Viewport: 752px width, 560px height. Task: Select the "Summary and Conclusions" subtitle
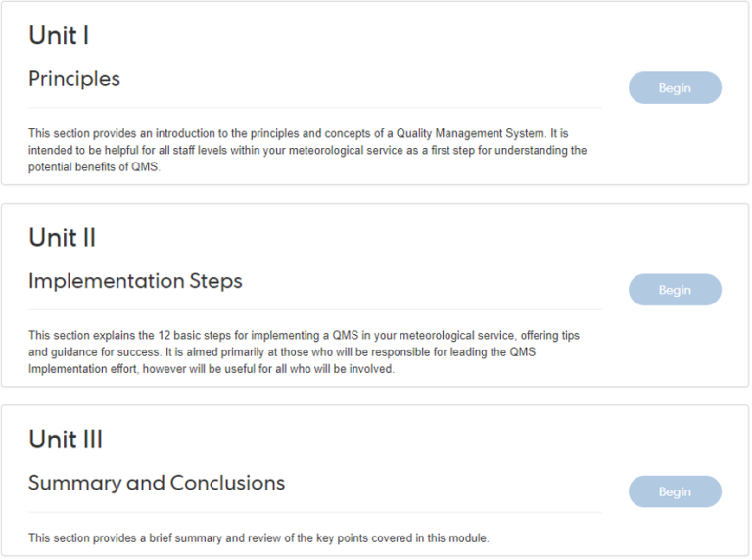[x=157, y=483]
